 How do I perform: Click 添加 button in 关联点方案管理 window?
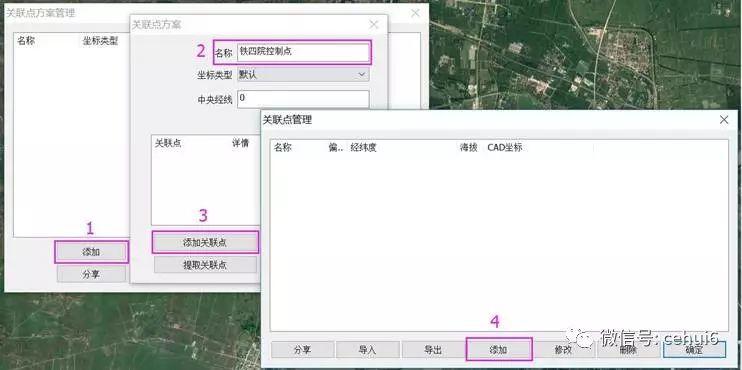(x=91, y=252)
